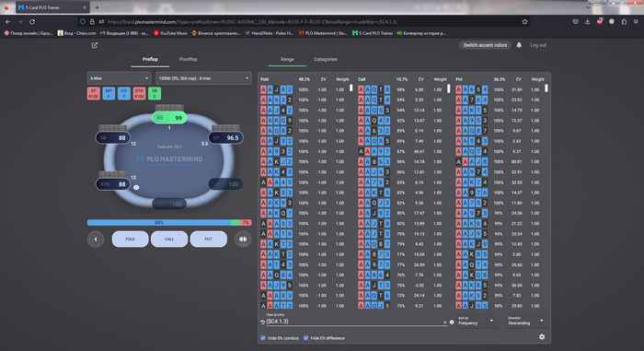
Task: Open the Direction Descending dropdown
Action: click(525, 321)
